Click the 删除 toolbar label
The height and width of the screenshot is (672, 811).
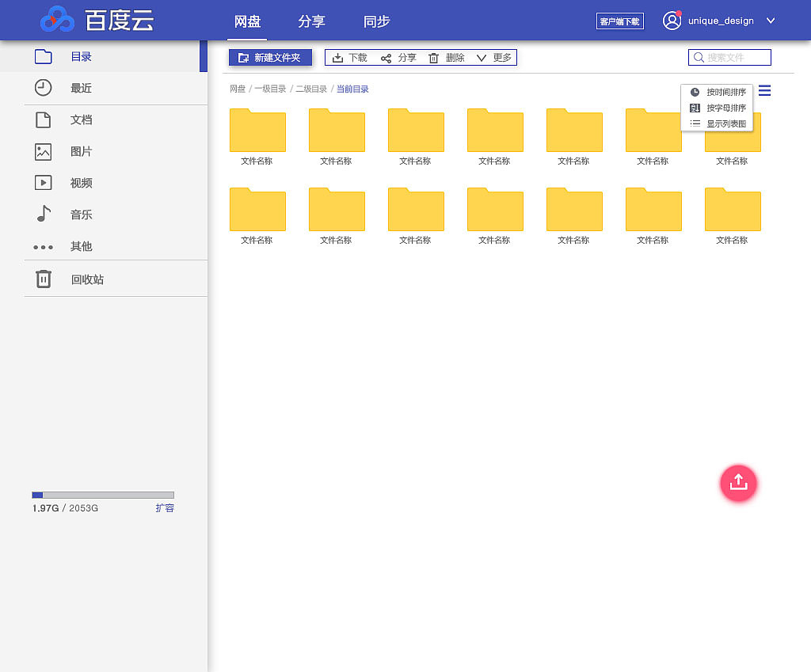(x=455, y=57)
